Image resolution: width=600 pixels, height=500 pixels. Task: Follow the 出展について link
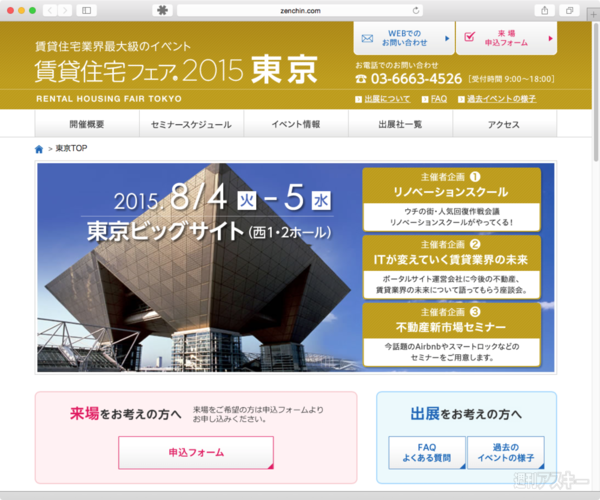pos(387,99)
